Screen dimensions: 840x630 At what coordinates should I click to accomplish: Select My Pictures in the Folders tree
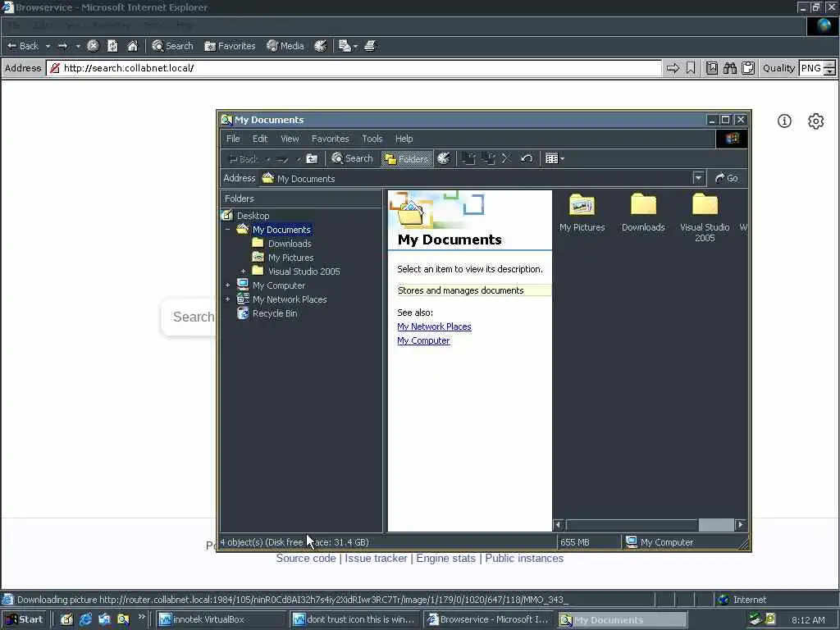(291, 258)
